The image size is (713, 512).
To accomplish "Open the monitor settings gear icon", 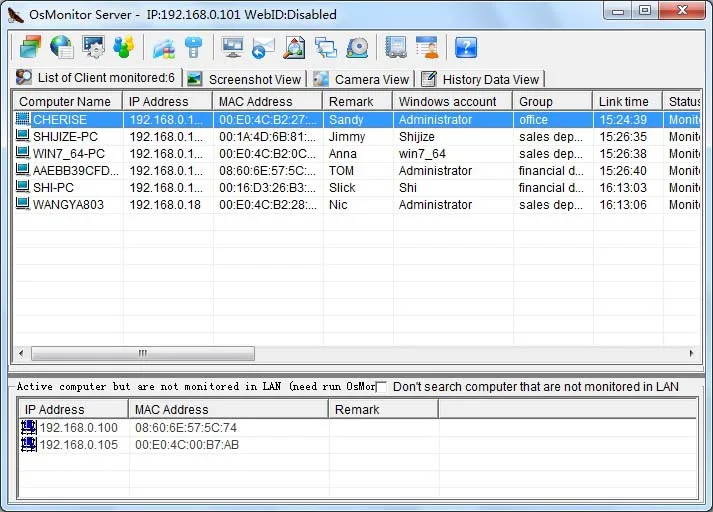I will [x=93, y=47].
